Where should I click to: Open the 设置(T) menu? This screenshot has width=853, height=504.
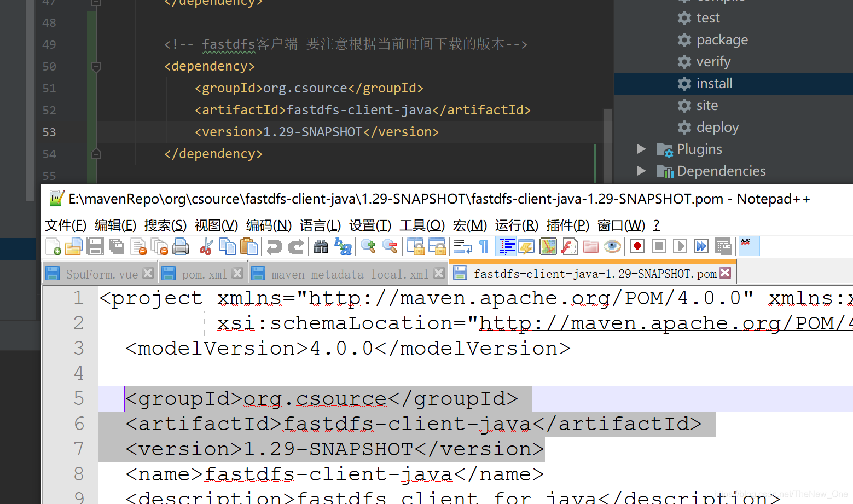coord(370,225)
